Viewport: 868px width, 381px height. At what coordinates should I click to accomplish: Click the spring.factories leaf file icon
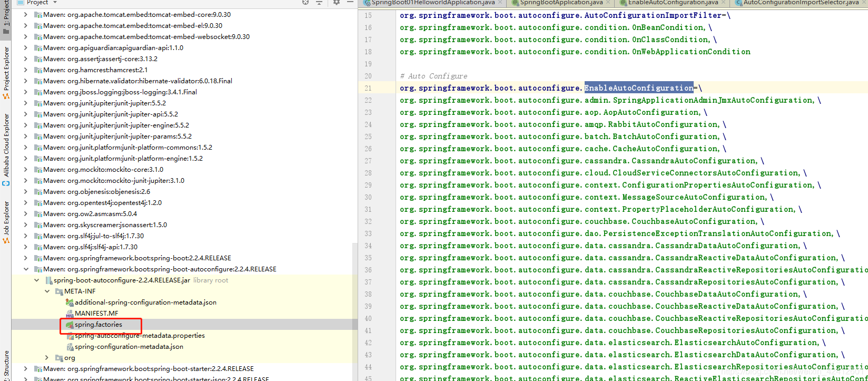point(70,325)
